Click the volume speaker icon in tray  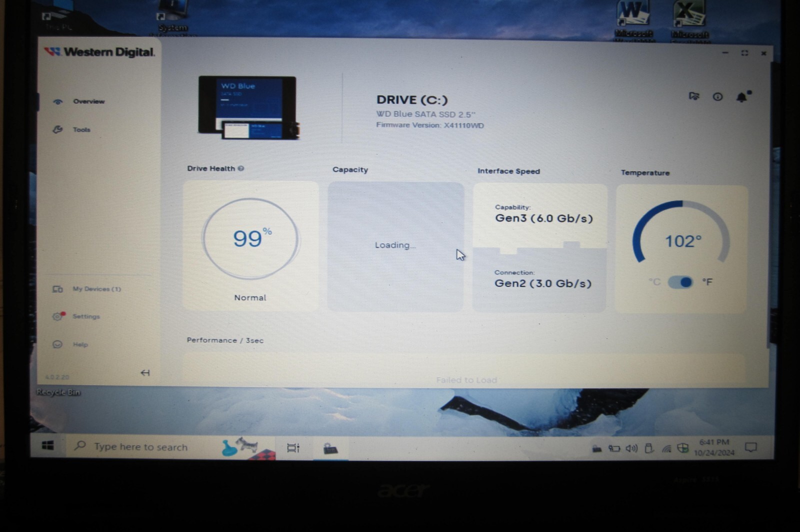pos(631,449)
